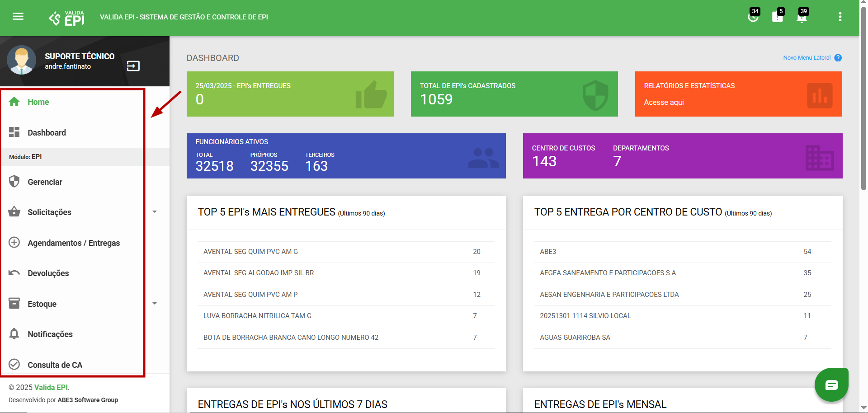Viewport: 868px width, 413px height.
Task: Click the AGUAS GUARIROBA SA row
Action: [x=683, y=338]
